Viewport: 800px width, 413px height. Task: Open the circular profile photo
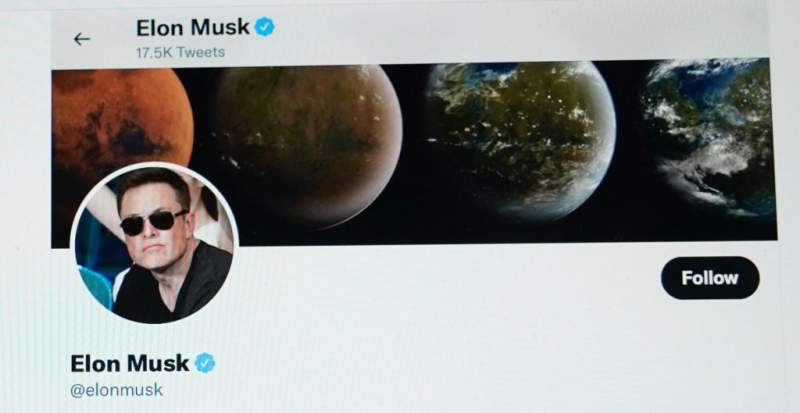pyautogui.click(x=154, y=244)
